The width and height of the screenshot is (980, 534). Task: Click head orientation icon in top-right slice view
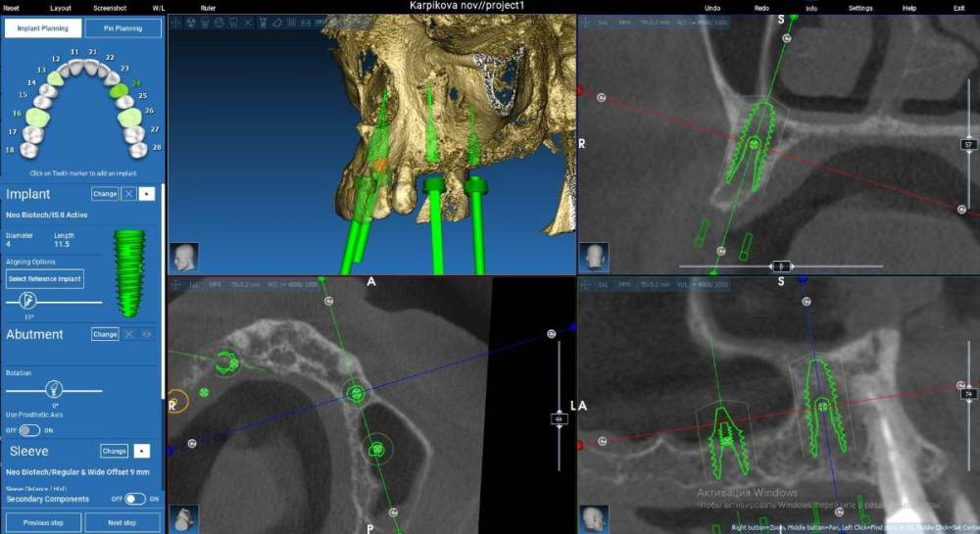[593, 258]
